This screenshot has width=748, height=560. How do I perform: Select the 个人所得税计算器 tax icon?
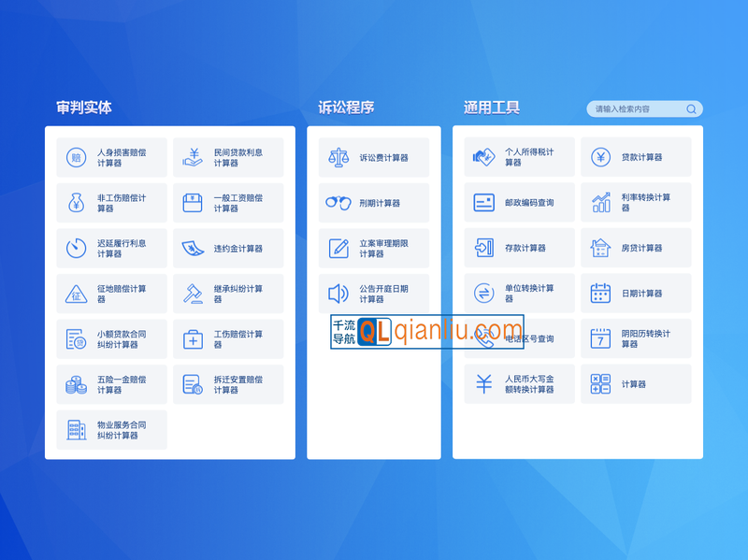pyautogui.click(x=482, y=156)
